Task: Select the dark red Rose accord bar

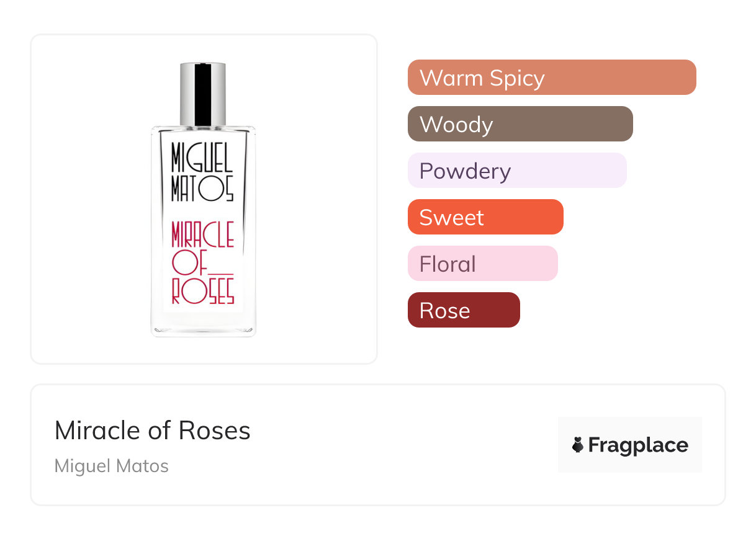Action: [x=463, y=310]
